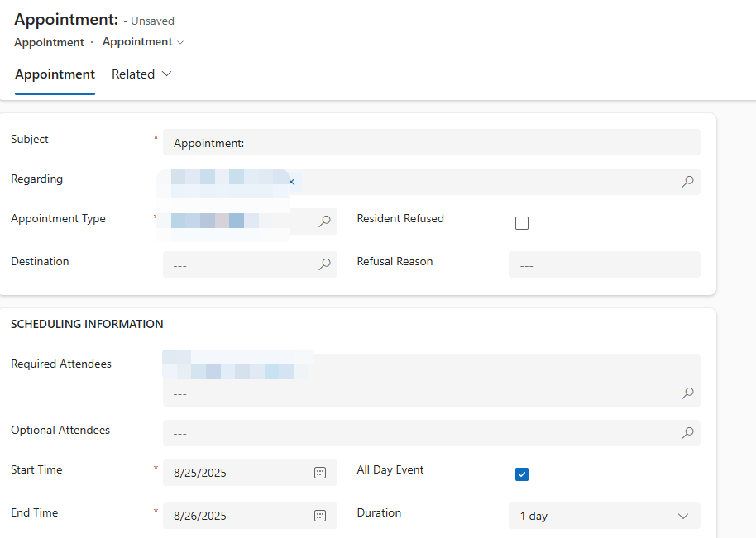Click the Refusal Reason field
The image size is (756, 538).
(x=604, y=265)
